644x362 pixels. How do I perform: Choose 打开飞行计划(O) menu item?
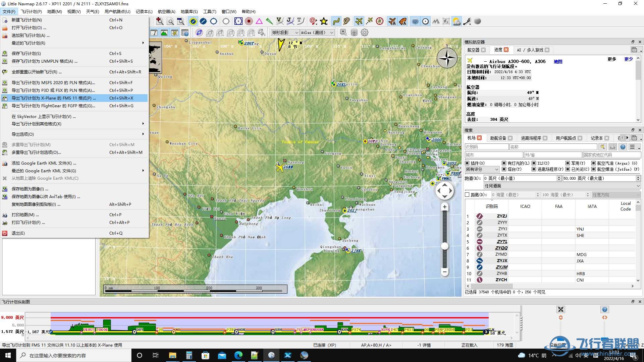pyautogui.click(x=74, y=28)
